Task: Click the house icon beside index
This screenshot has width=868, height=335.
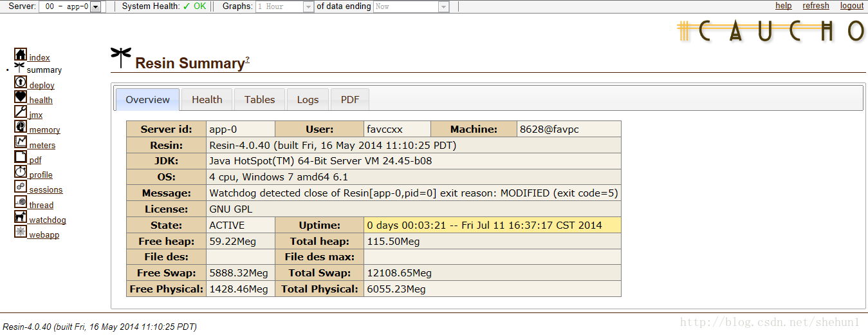Action: [21, 55]
